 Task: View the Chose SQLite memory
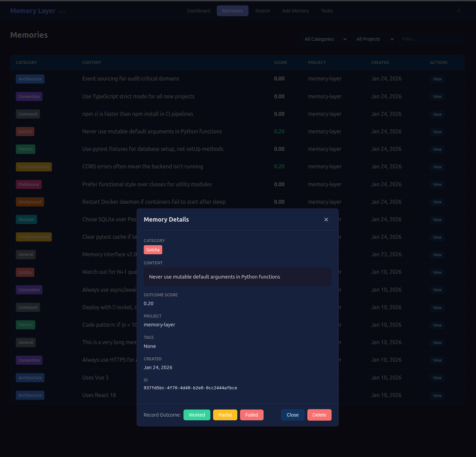pos(437,220)
